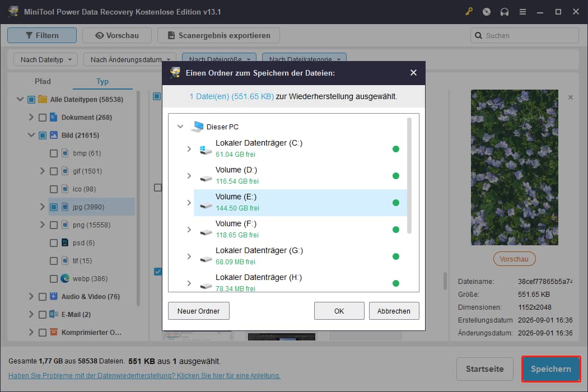The image size is (588, 392).
Task: Toggle the Dokument (268) checkbox
Action: (x=43, y=118)
